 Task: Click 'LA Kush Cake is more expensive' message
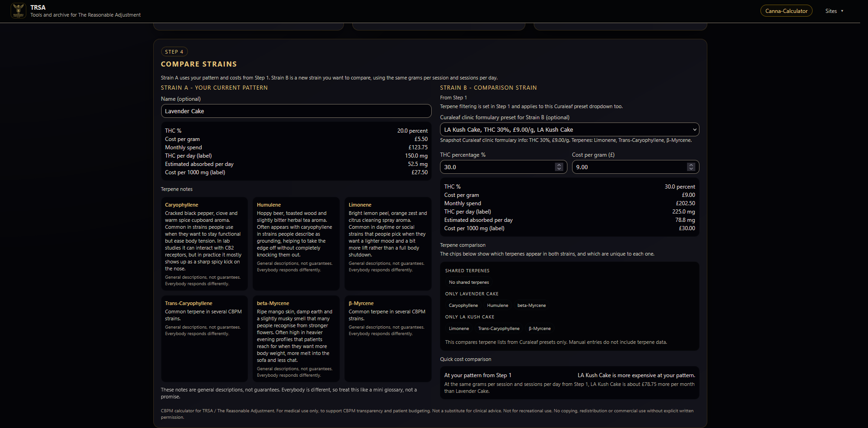click(x=636, y=375)
